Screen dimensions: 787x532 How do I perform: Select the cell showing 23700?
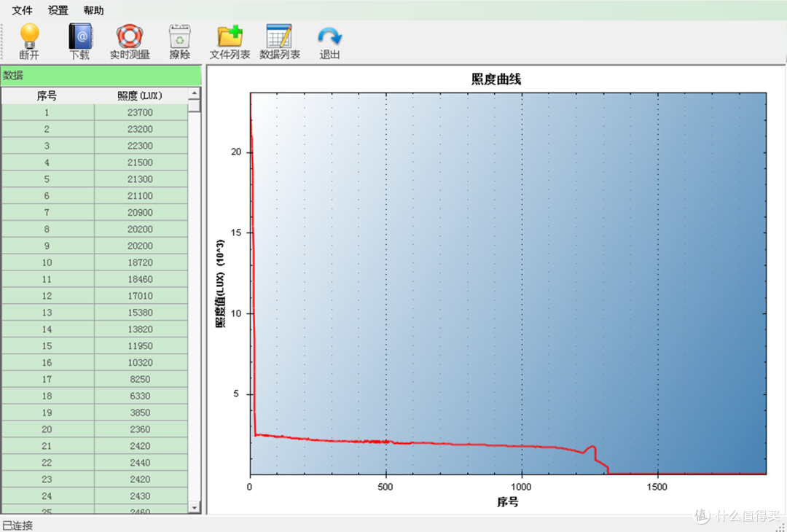[141, 112]
